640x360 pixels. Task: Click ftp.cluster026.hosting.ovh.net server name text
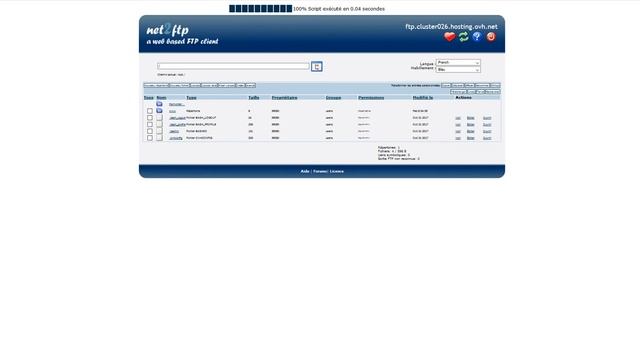point(451,27)
